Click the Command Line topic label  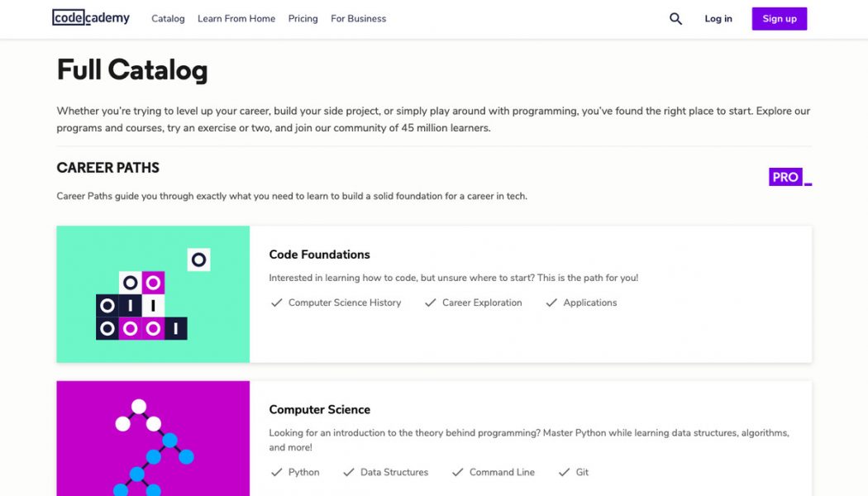(x=502, y=473)
